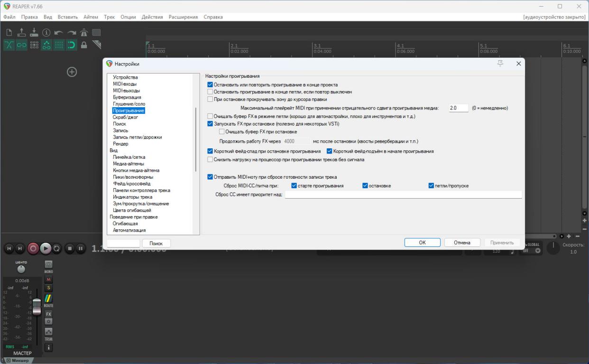Enable 'Очищать буфер FX в режиме петли' checkbox
This screenshot has height=364, width=589.
click(210, 116)
